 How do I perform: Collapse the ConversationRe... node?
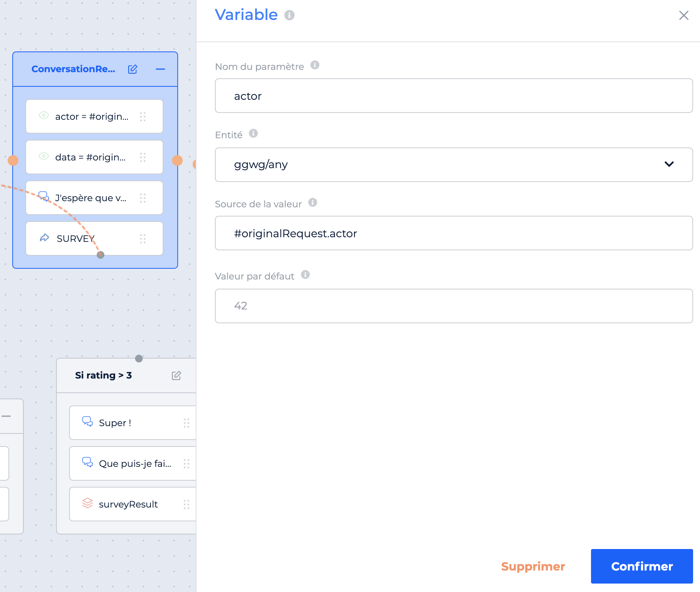(x=160, y=69)
